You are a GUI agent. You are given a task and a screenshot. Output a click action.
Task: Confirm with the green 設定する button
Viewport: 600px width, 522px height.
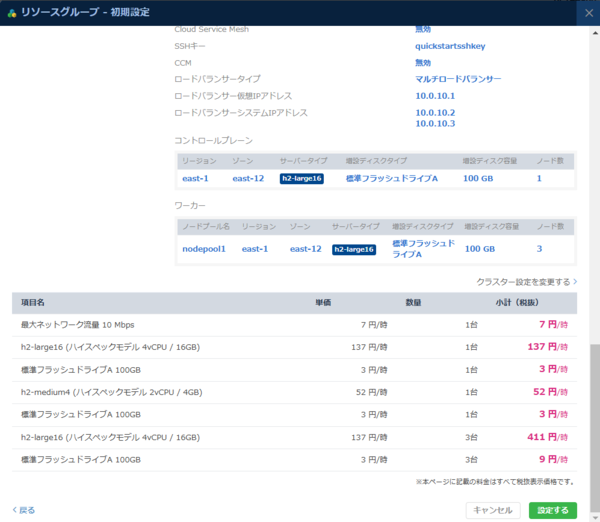pyautogui.click(x=552, y=510)
